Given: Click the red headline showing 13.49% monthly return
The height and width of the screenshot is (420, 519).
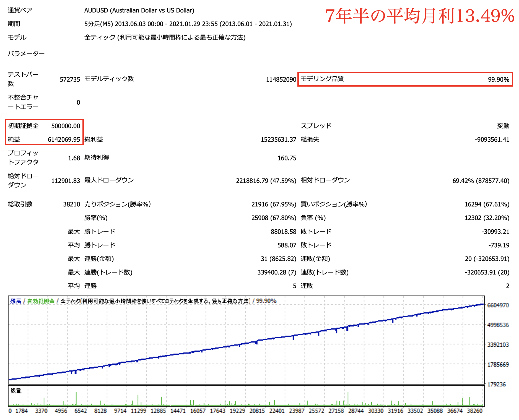Looking at the screenshot, I should pos(419,16).
